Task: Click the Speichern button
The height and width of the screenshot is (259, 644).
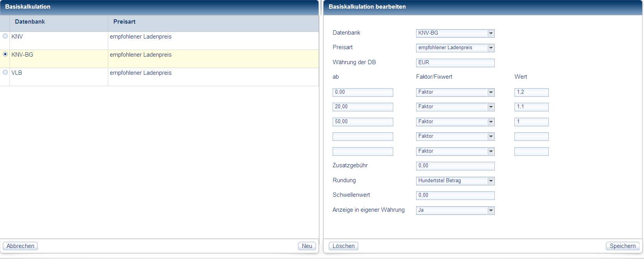Action: 622,246
